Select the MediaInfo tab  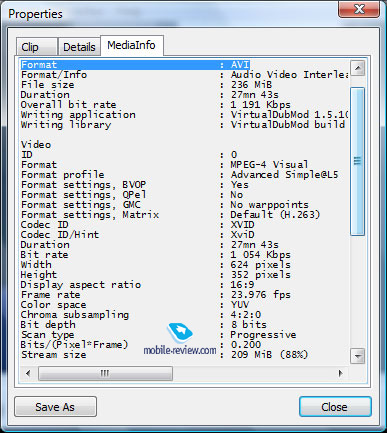132,45
